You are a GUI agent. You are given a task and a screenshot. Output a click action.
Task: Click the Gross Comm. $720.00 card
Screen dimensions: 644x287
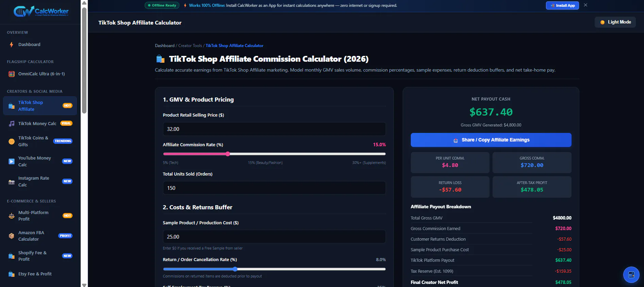pyautogui.click(x=532, y=163)
